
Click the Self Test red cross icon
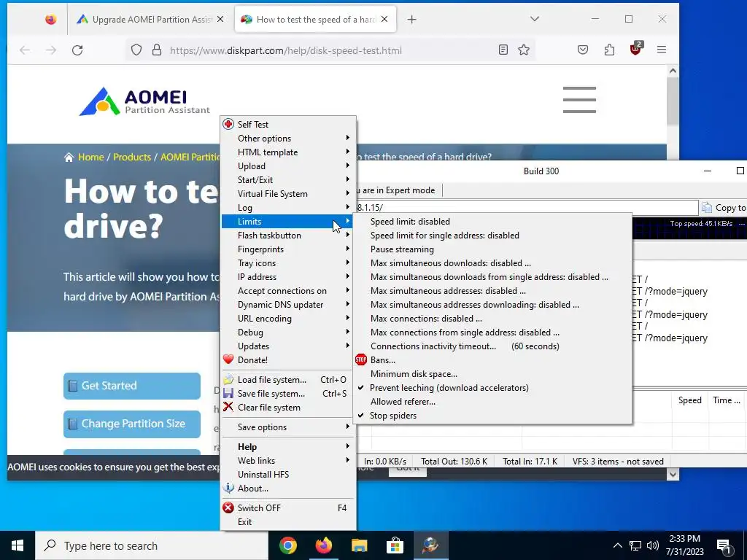(x=228, y=124)
